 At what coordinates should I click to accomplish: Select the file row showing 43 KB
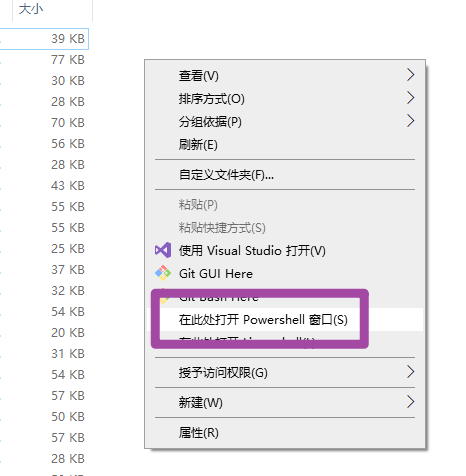44,186
